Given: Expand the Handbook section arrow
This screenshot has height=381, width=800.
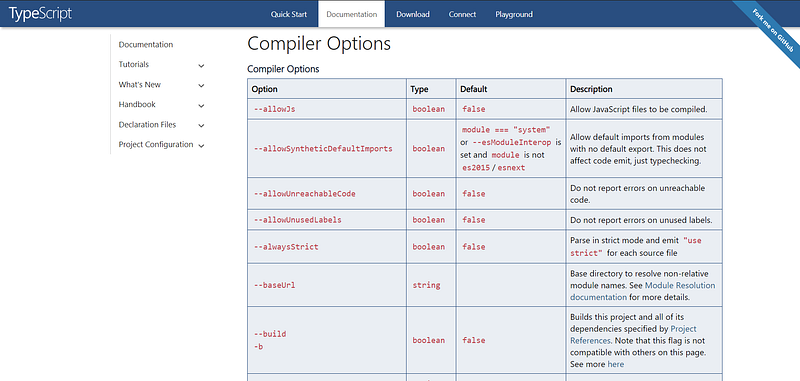Looking at the screenshot, I should 201,106.
